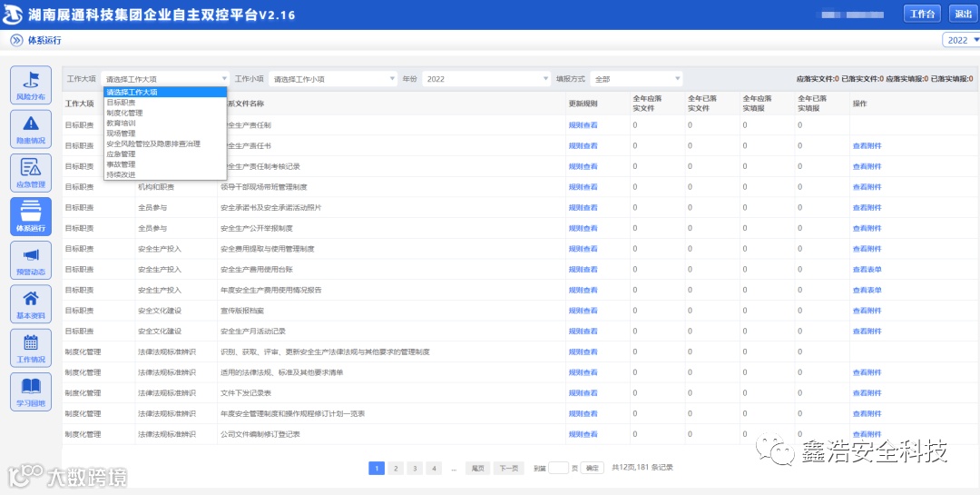The height and width of the screenshot is (495, 980).
Task: Open 查看附件 for 安全生产责任书 row
Action: [867, 146]
